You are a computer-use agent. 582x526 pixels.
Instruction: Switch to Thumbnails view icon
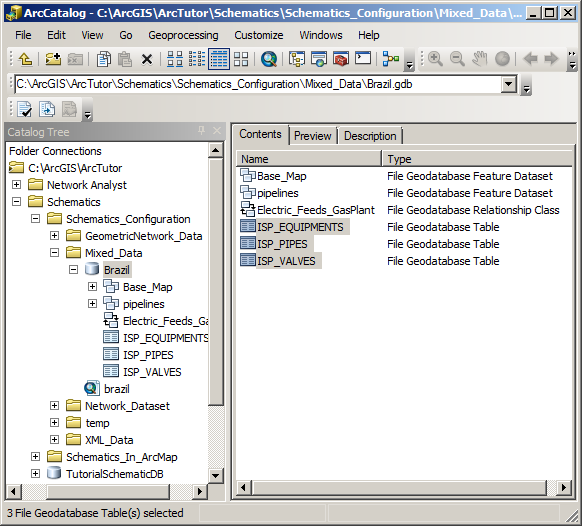pyautogui.click(x=241, y=59)
